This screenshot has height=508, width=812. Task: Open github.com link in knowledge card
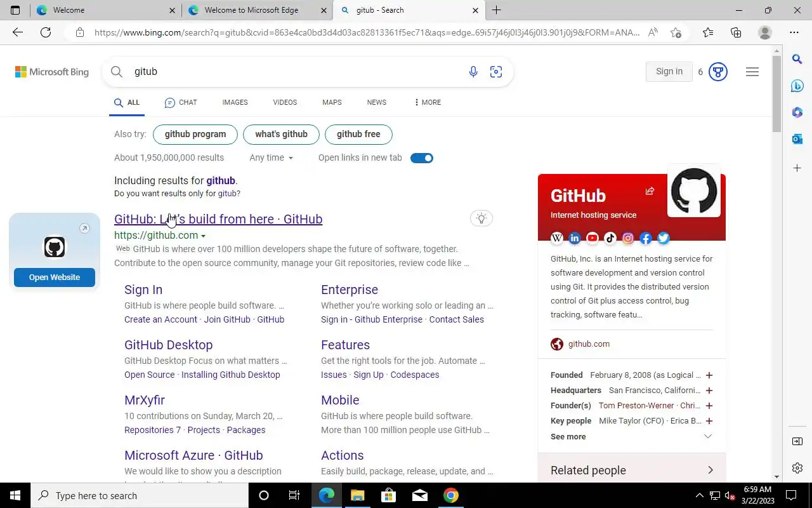pyautogui.click(x=589, y=344)
